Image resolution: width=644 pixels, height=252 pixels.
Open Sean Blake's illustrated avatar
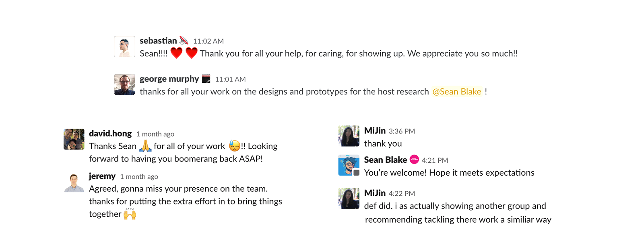[349, 165]
